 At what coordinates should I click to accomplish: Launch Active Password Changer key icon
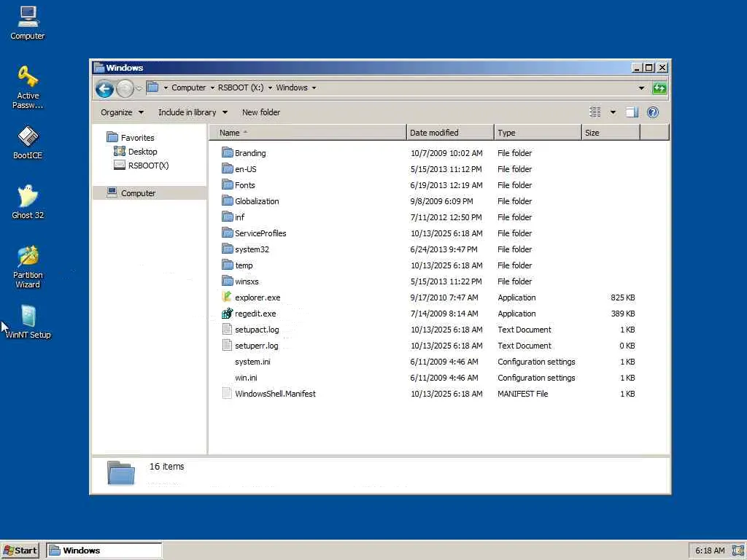point(28,87)
